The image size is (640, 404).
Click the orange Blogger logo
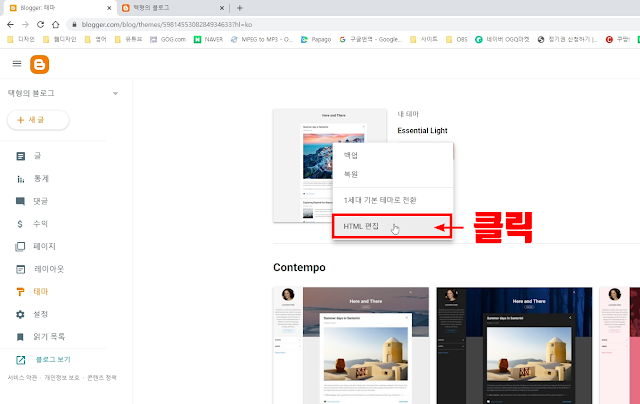(x=40, y=64)
